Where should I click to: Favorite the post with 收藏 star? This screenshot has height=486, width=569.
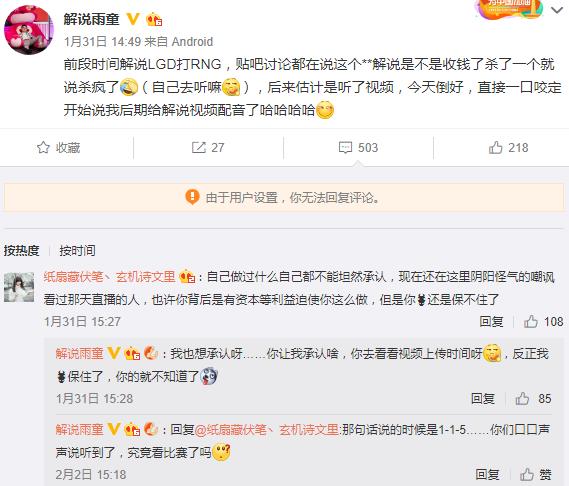coord(58,148)
